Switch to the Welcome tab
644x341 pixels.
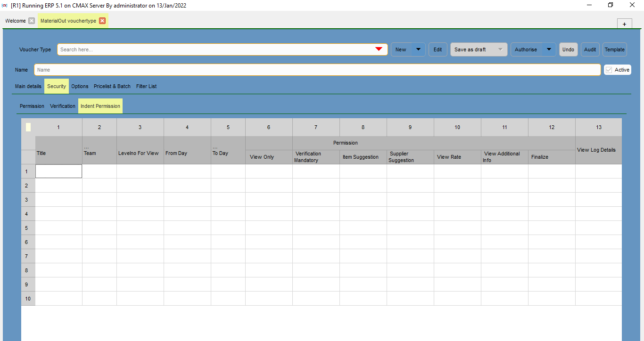[x=16, y=21]
